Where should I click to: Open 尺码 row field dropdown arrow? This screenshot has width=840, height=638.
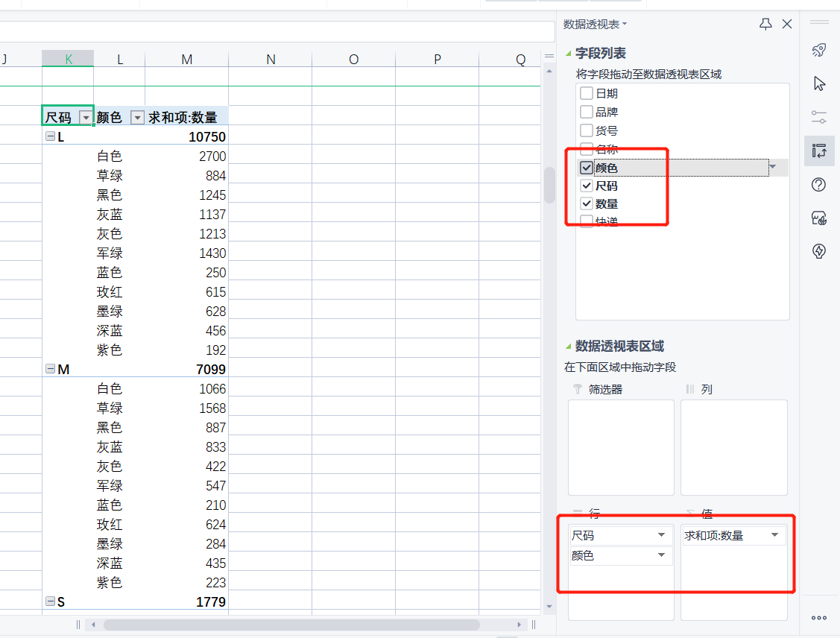point(662,535)
